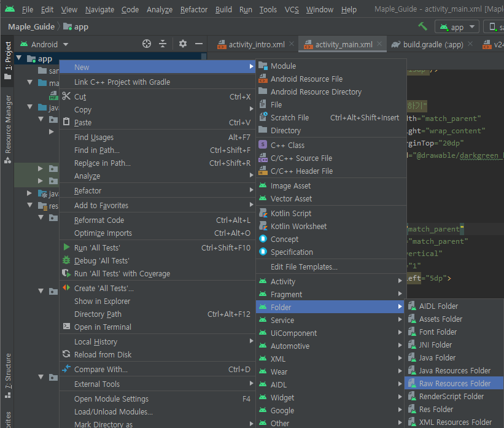Select Open Module Settings

click(157, 399)
